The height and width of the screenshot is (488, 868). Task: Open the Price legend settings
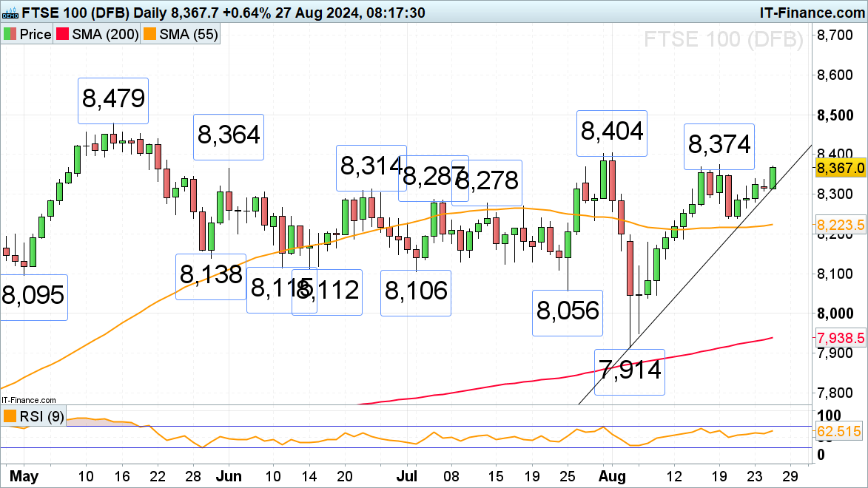pos(35,35)
